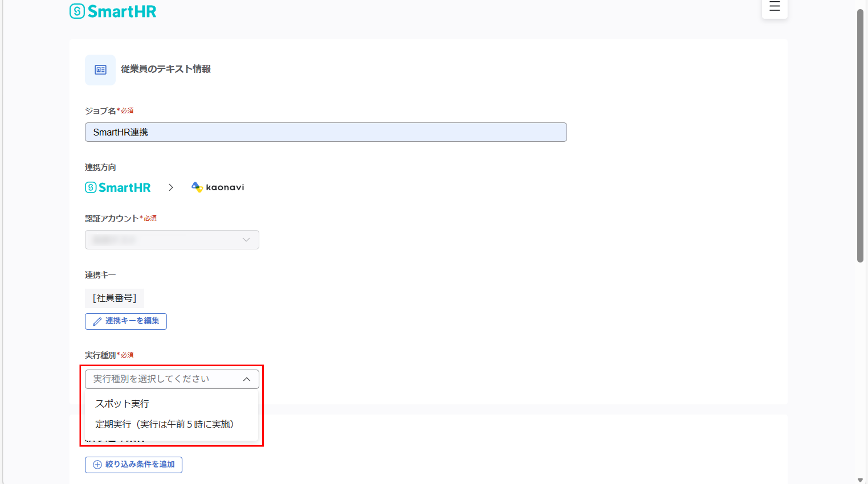Click 絞り込み条件を追加 button

click(x=133, y=465)
